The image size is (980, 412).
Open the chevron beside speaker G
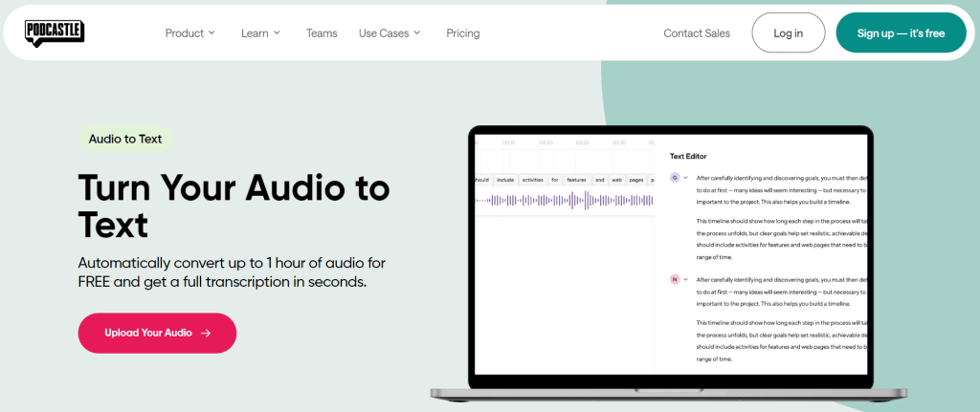tap(686, 177)
